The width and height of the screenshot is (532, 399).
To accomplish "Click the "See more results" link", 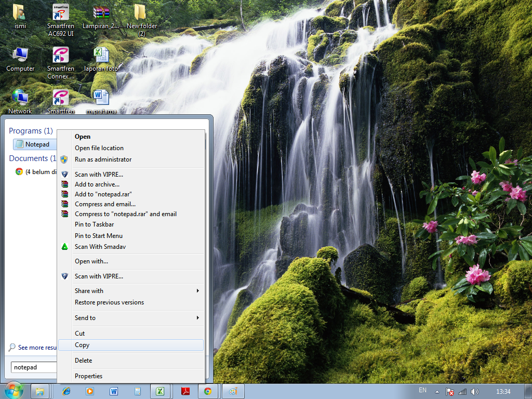I will point(32,347).
